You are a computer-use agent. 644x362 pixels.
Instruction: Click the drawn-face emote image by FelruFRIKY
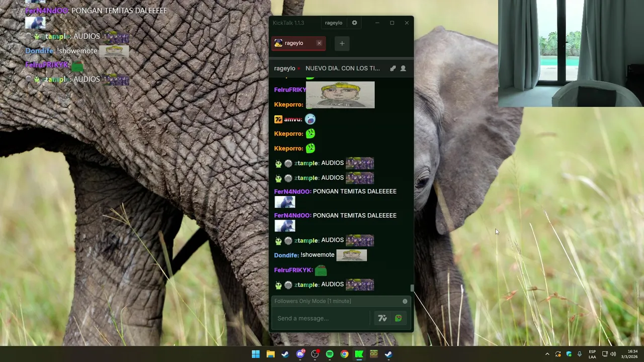pos(340,95)
